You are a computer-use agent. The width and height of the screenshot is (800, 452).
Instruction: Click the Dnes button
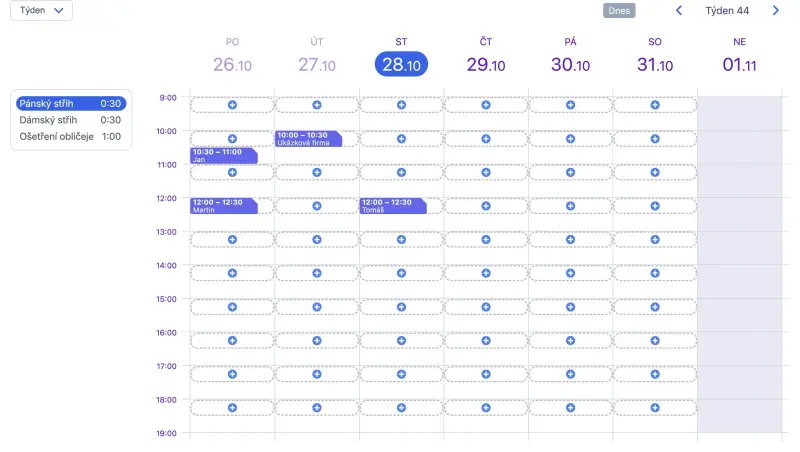tap(619, 11)
